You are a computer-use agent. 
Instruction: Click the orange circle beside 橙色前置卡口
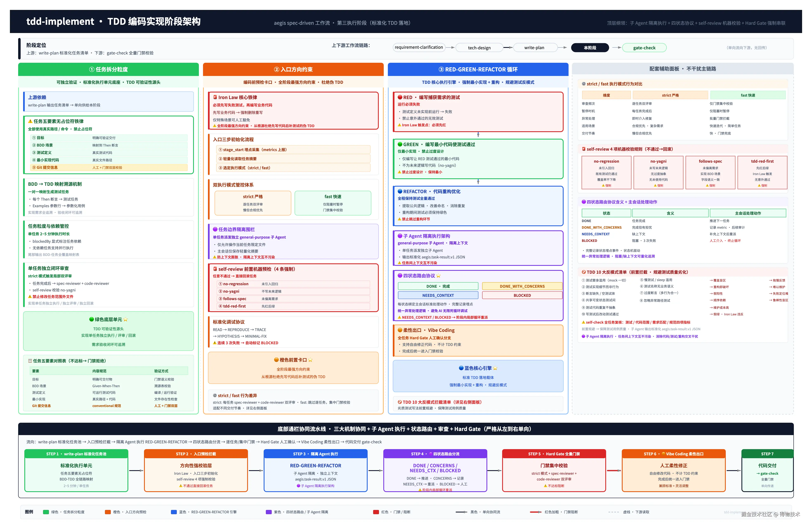[276, 360]
